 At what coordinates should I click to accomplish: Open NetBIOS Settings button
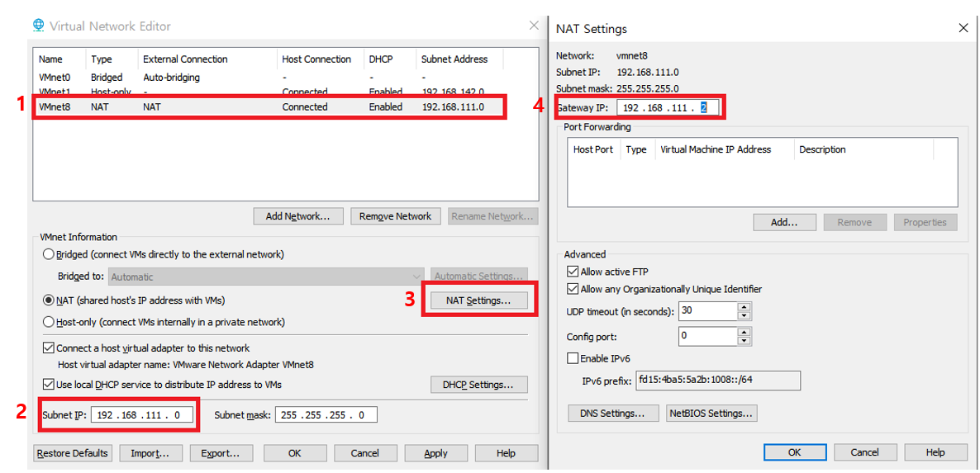pos(712,413)
